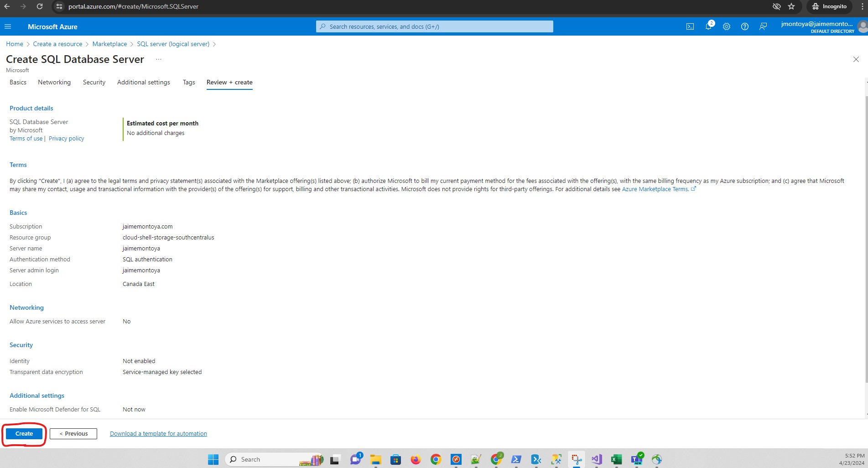Viewport: 868px width, 468px height.
Task: Go back in browser history
Action: pos(7,6)
